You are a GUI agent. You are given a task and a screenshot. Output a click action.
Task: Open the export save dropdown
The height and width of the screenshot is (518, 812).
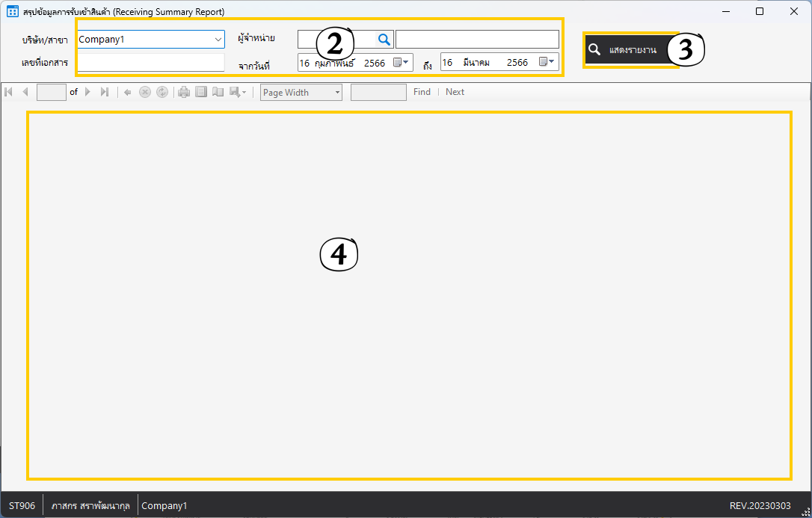pos(239,92)
